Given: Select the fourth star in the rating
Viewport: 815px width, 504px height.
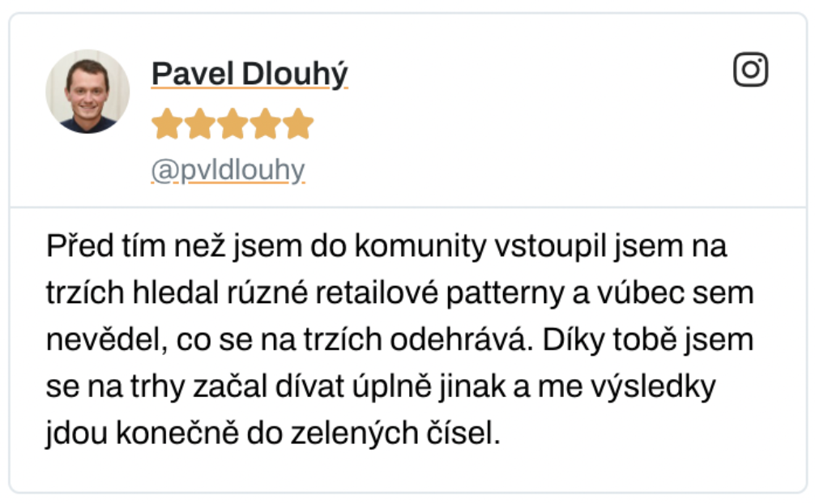Looking at the screenshot, I should (x=266, y=124).
